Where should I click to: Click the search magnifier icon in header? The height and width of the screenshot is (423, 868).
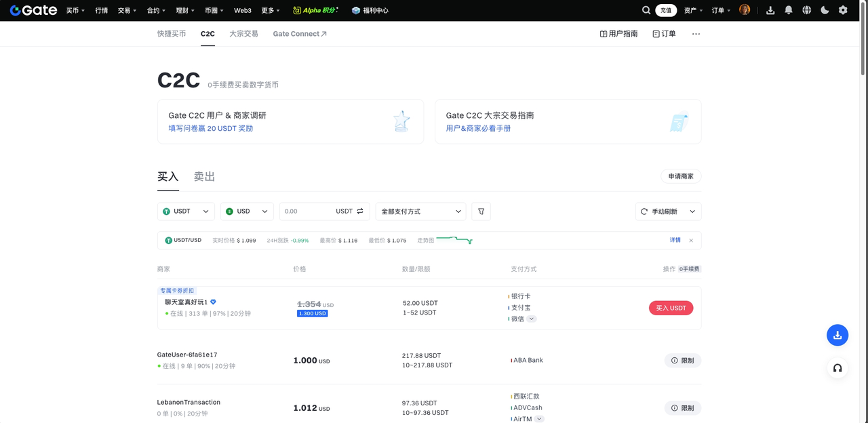646,10
